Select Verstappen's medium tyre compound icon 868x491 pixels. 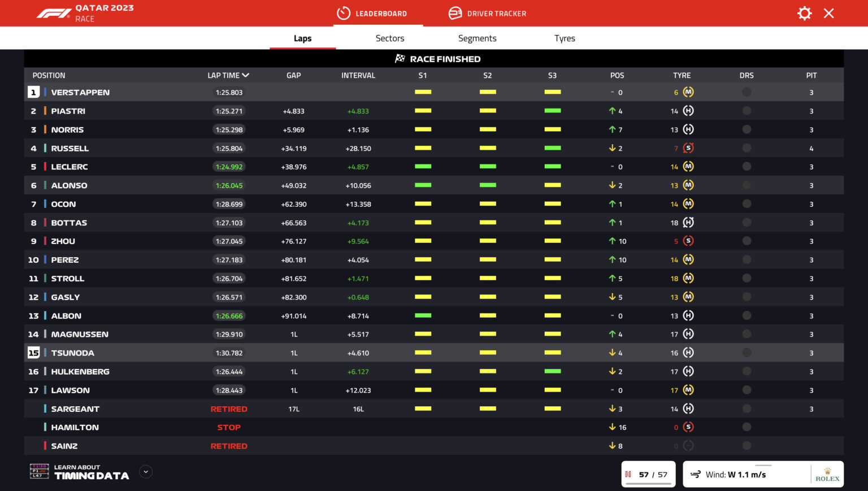(x=688, y=92)
